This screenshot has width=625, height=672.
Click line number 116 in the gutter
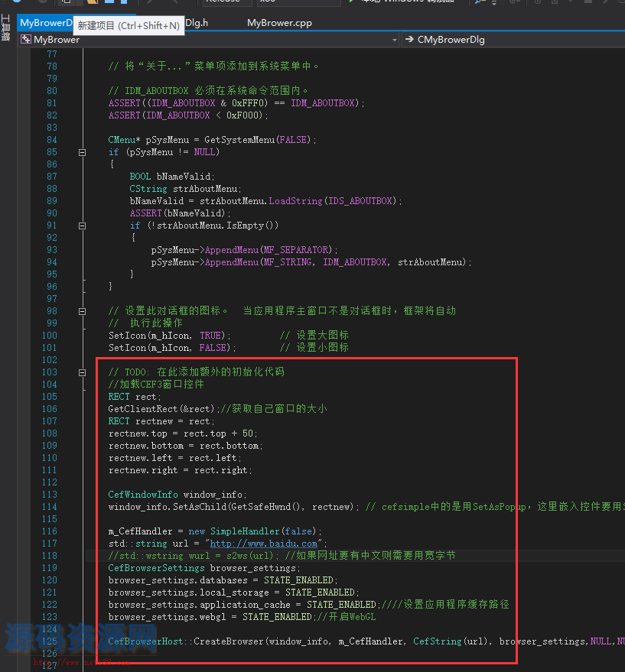[x=49, y=531]
